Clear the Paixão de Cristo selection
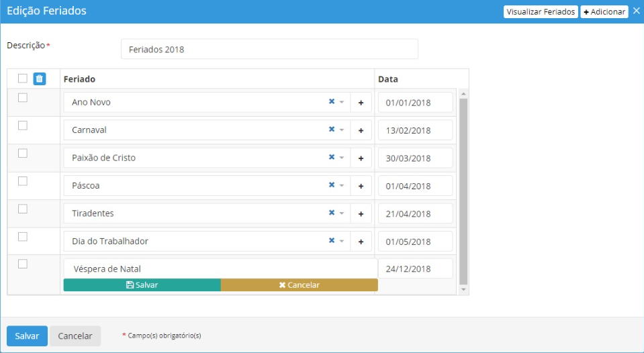The image size is (644, 353). pos(331,158)
